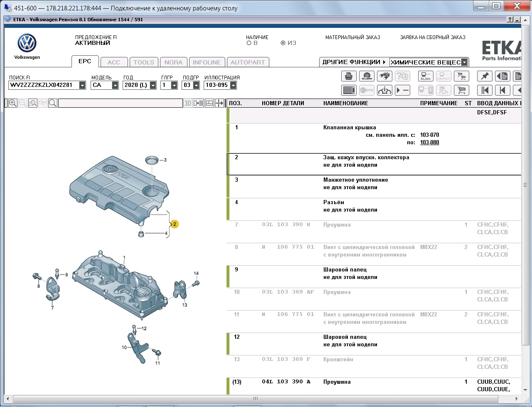Select part number 04L 103 390 A

point(286,382)
